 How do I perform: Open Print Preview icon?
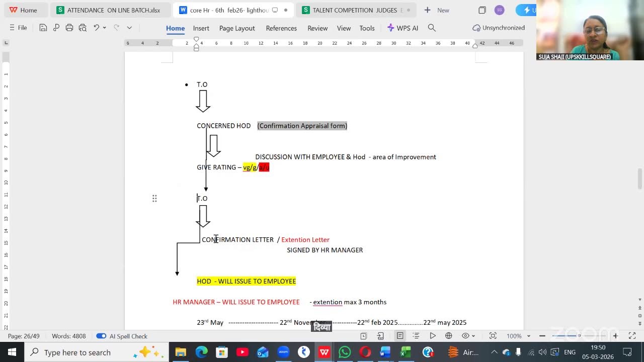83,28
